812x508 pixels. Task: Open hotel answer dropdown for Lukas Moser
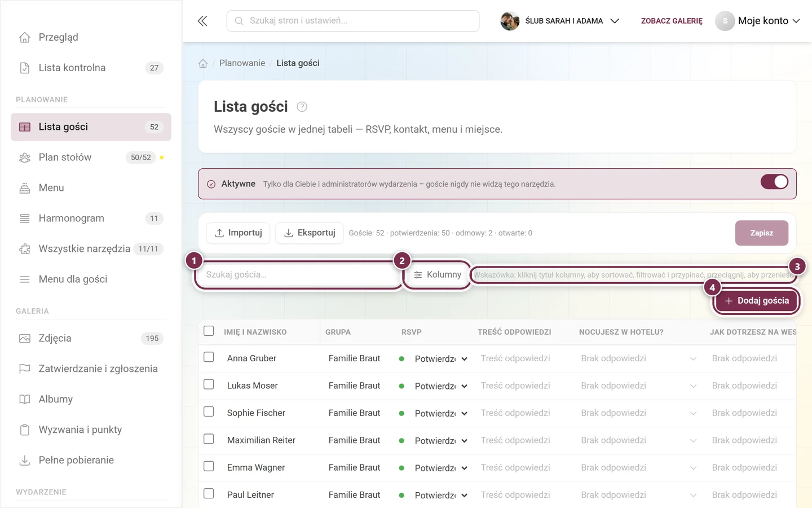click(x=638, y=386)
